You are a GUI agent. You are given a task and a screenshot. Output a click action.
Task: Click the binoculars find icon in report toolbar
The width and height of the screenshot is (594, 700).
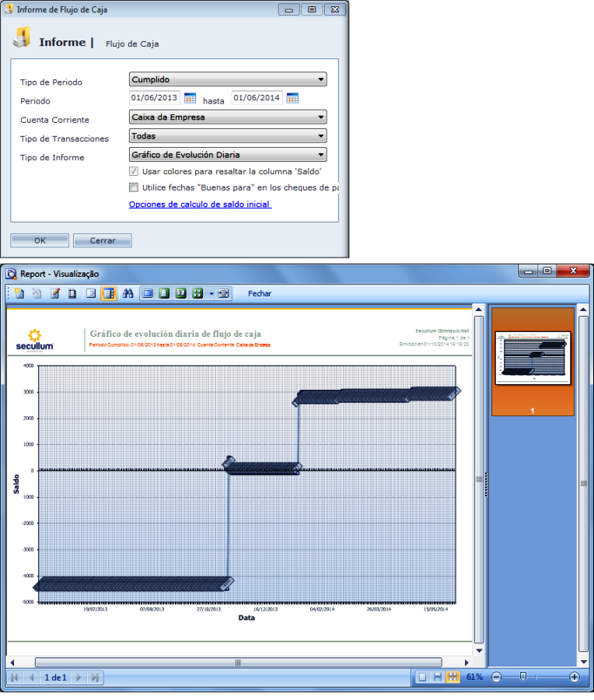click(128, 293)
